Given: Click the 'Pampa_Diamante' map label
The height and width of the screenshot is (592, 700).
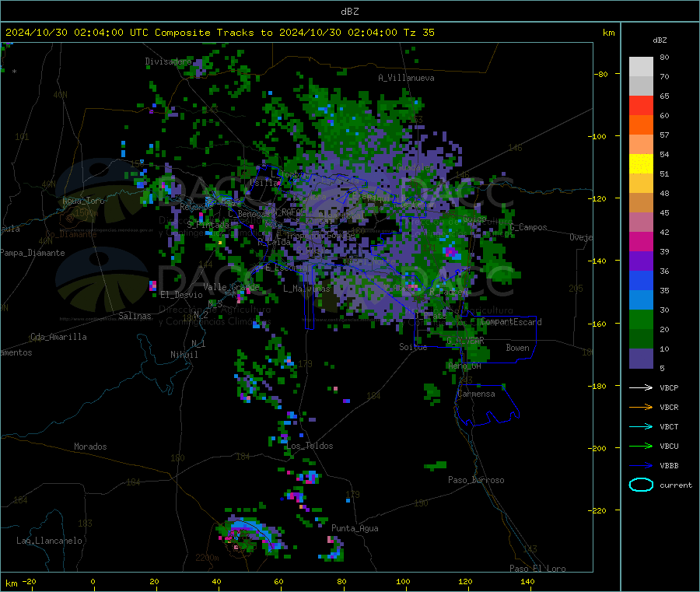Looking at the screenshot, I should 33,253.
